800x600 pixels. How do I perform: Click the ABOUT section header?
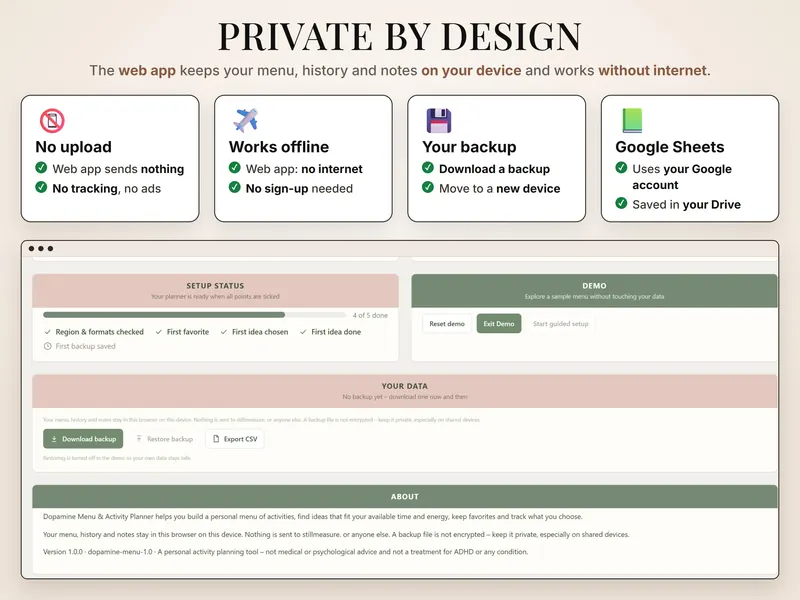[405, 496]
